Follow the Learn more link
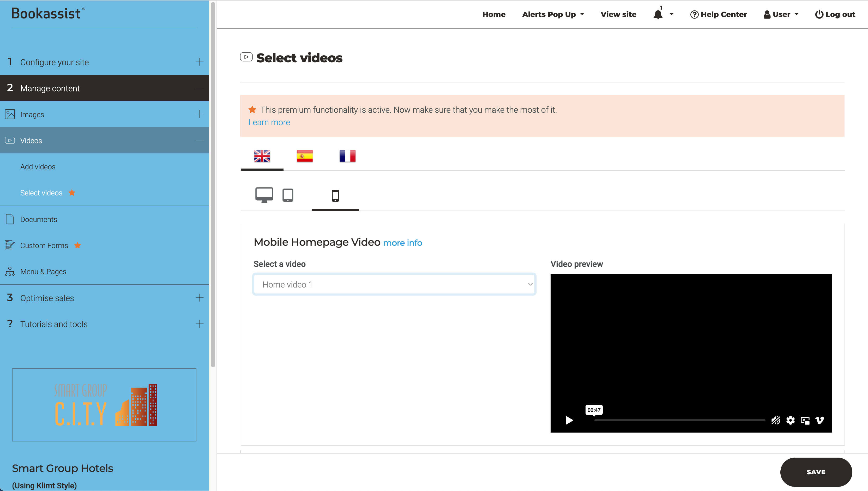This screenshot has height=491, width=868. tap(269, 122)
